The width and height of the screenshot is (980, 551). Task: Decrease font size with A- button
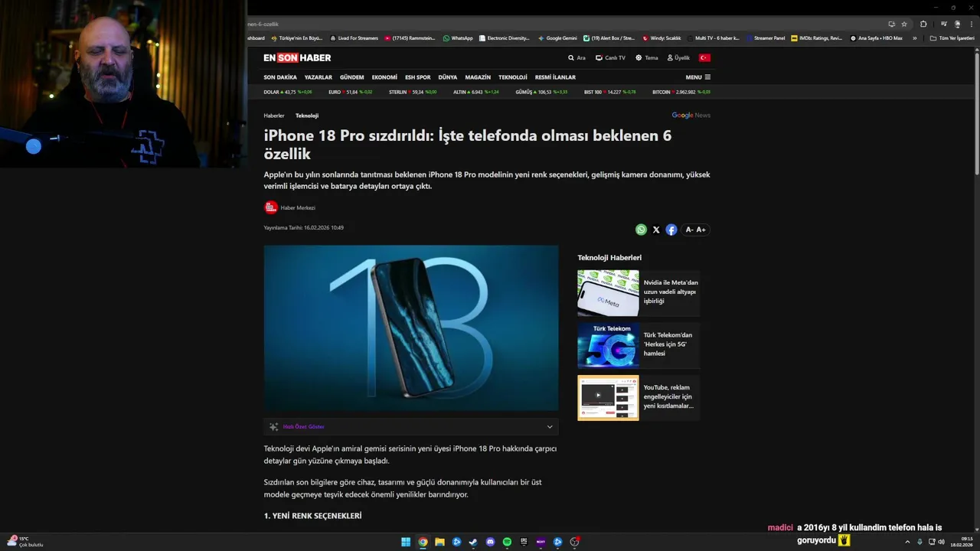point(689,230)
